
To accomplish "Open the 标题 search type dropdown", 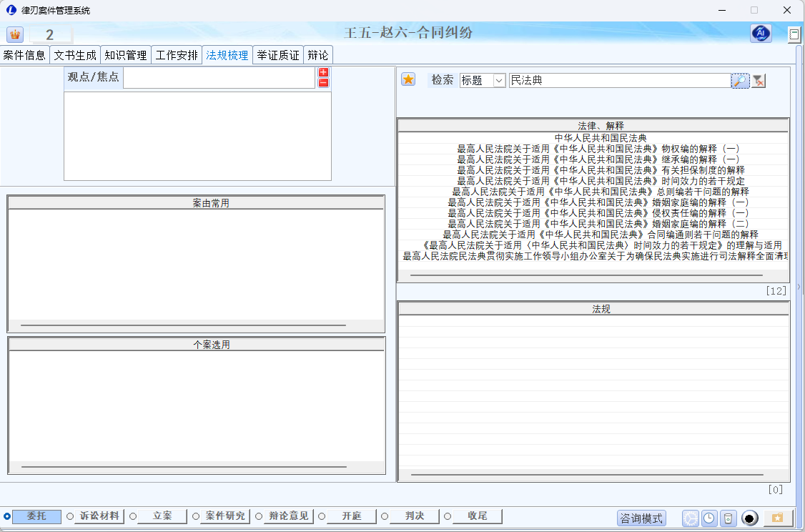I will (x=499, y=81).
